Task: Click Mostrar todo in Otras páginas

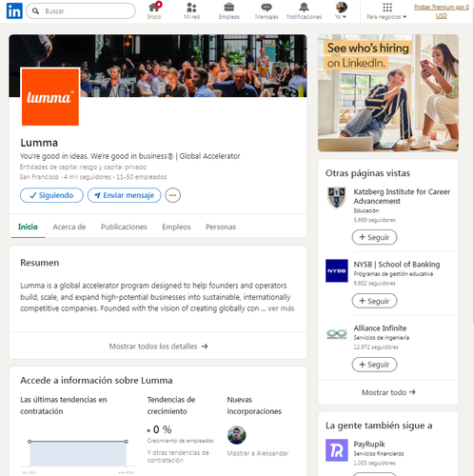Action: click(x=388, y=392)
